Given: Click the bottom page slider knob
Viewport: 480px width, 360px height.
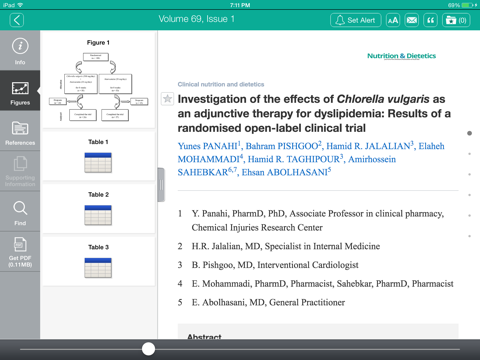Looking at the screenshot, I should [x=148, y=349].
